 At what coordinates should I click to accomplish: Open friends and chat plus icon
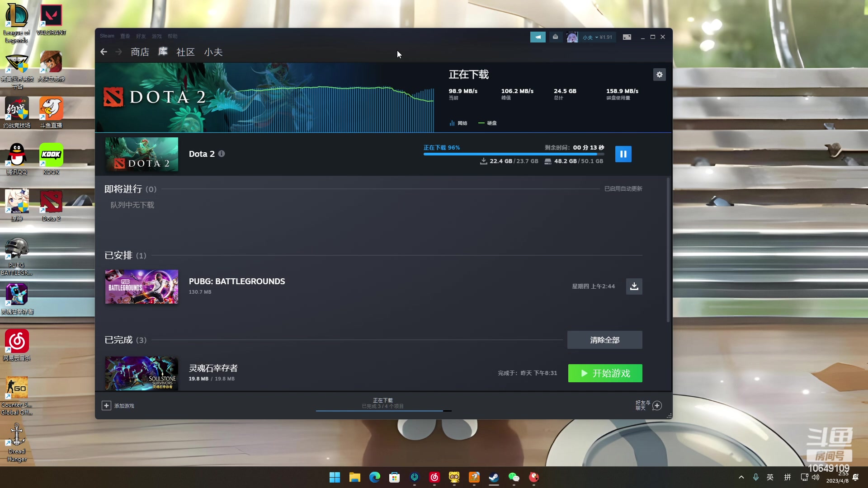click(657, 406)
